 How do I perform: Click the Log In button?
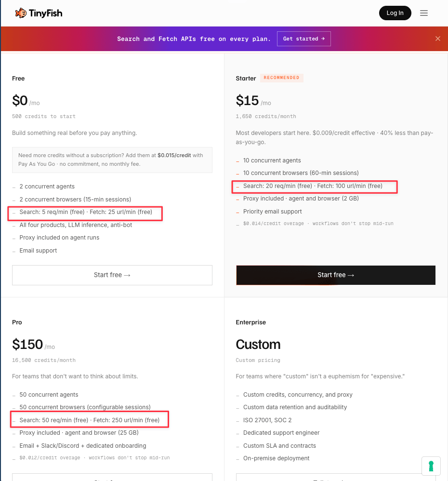[x=395, y=13]
